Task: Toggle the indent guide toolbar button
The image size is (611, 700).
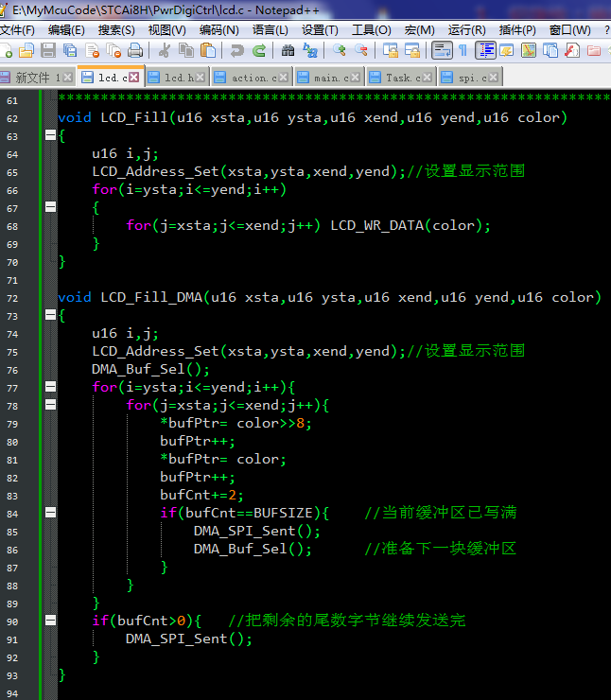Action: [x=485, y=50]
